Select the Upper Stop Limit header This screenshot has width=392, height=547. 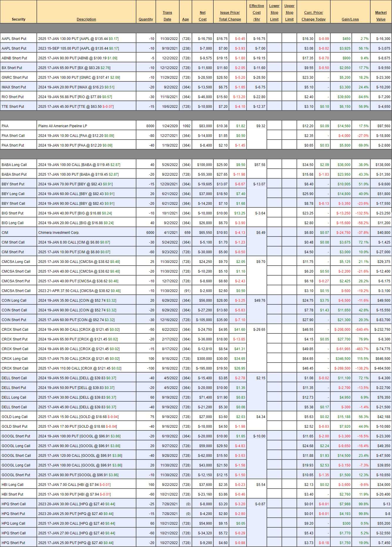click(x=289, y=13)
